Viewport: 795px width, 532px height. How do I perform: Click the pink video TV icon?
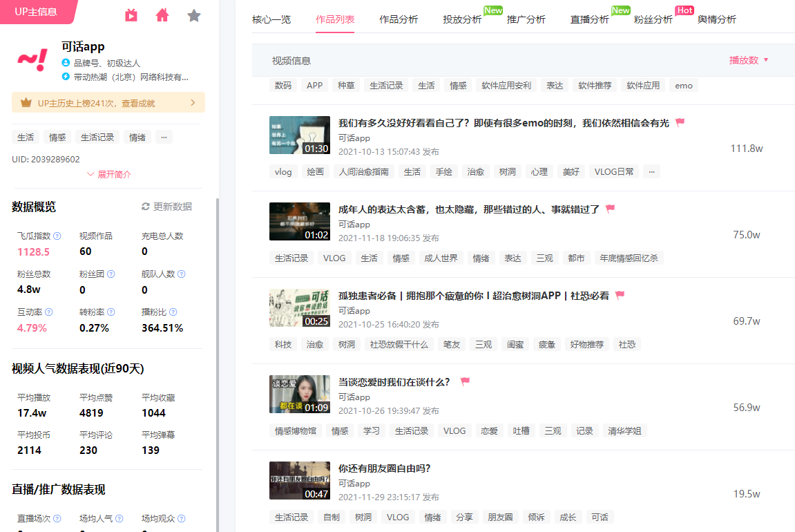click(131, 15)
